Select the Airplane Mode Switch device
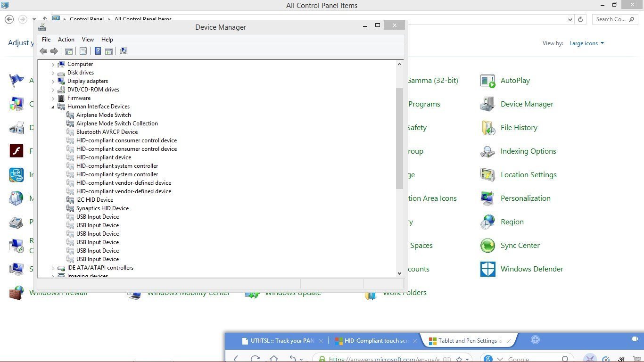The image size is (644, 362). tap(104, 115)
